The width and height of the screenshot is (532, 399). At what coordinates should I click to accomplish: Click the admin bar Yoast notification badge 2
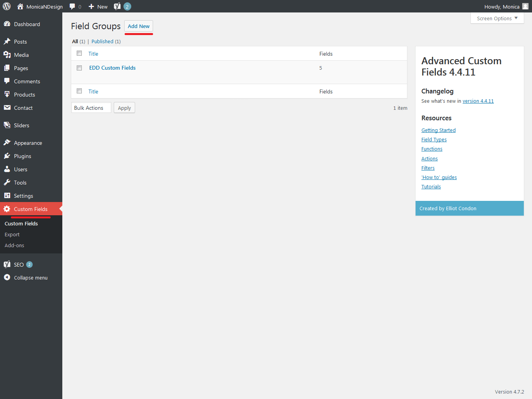pyautogui.click(x=127, y=7)
